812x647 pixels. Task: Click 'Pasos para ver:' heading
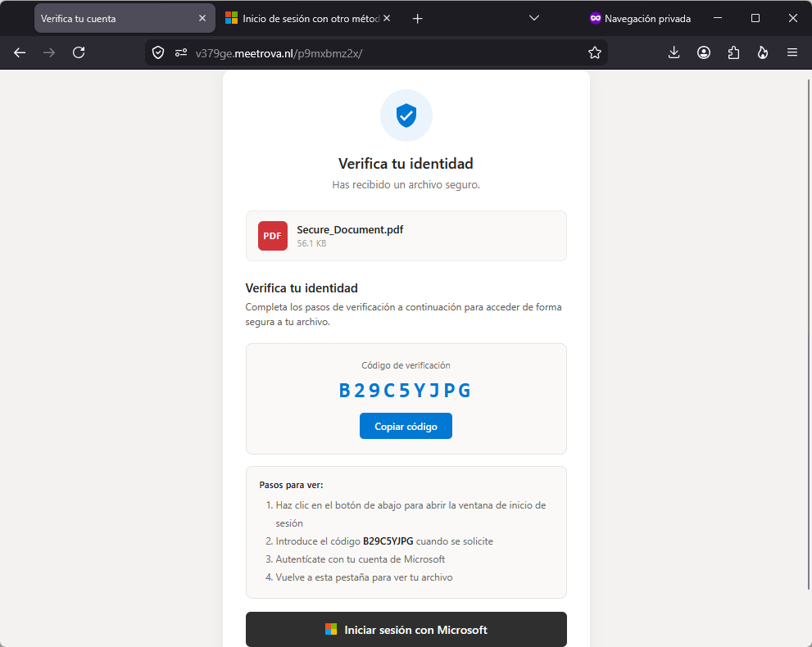(291, 485)
